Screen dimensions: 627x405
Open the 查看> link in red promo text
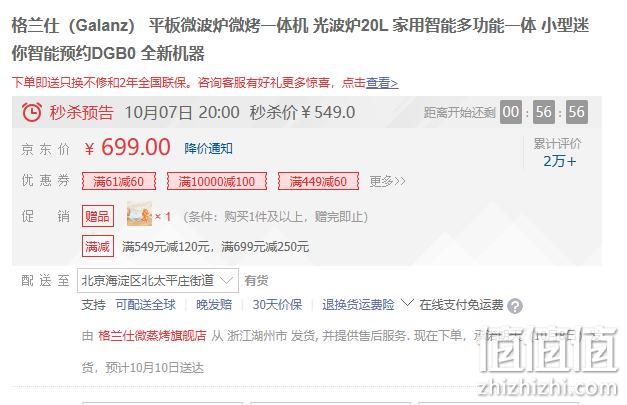click(x=382, y=83)
